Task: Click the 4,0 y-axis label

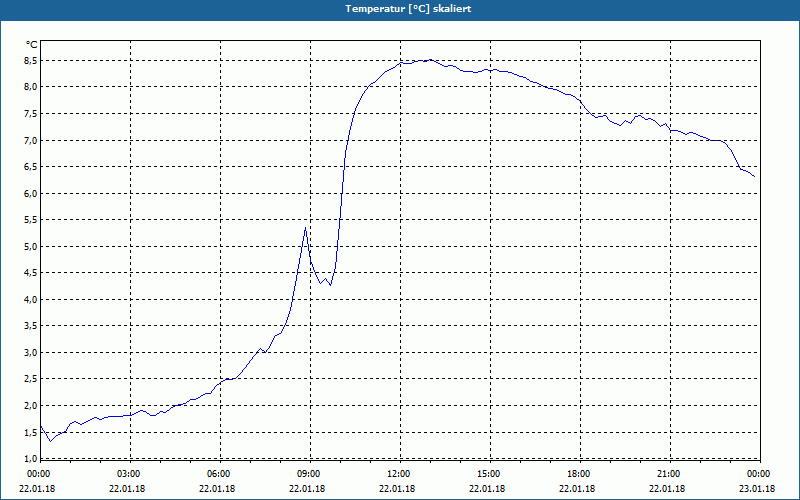Action: 31,299
